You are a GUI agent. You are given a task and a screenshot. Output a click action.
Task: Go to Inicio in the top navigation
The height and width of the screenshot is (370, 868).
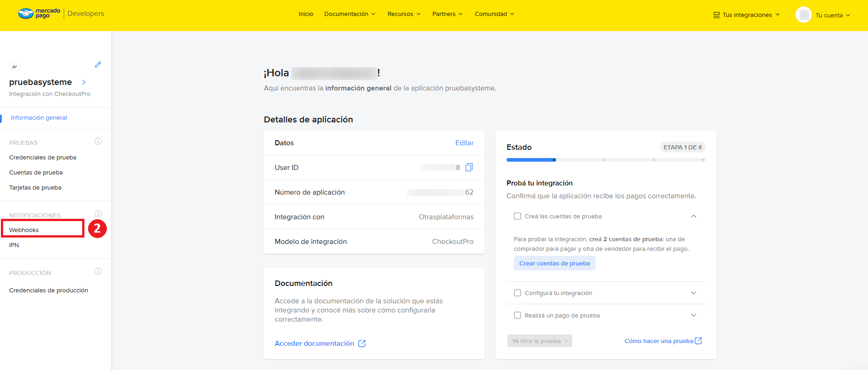pyautogui.click(x=306, y=14)
